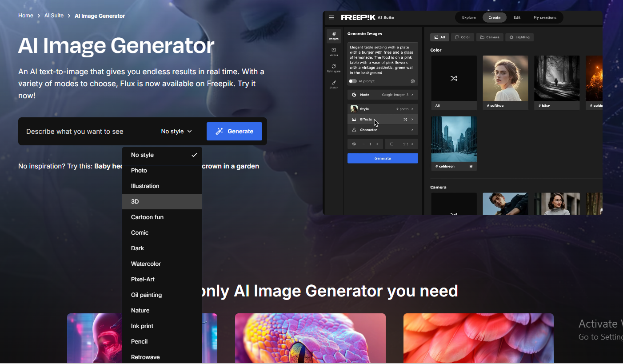Screen dimensions: 623x364
Task: Select the Pencil style
Action: pyautogui.click(x=162, y=341)
